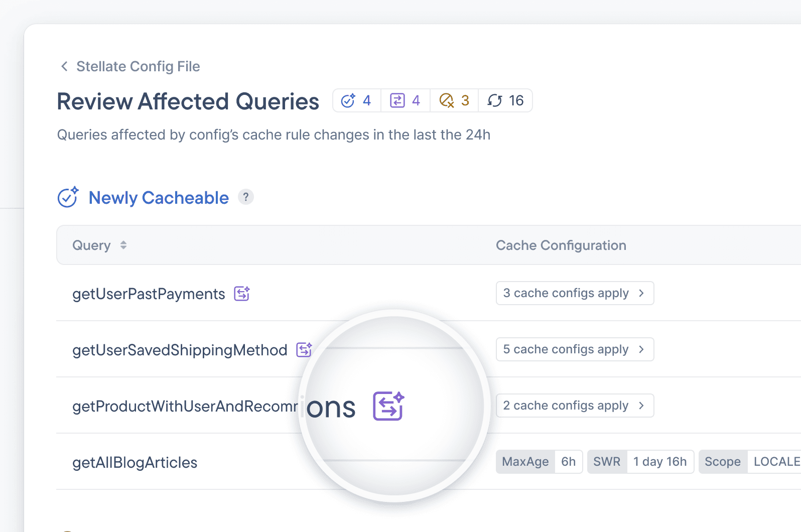The image size is (801, 532).
Task: Select the newly cacheable count badge showing 4
Action: [356, 101]
